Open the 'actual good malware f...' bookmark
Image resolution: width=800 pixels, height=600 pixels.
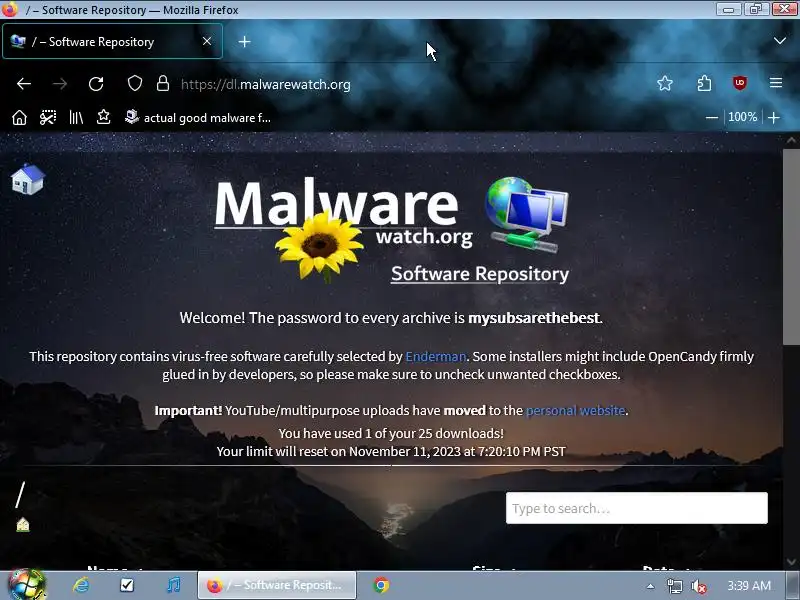(198, 118)
